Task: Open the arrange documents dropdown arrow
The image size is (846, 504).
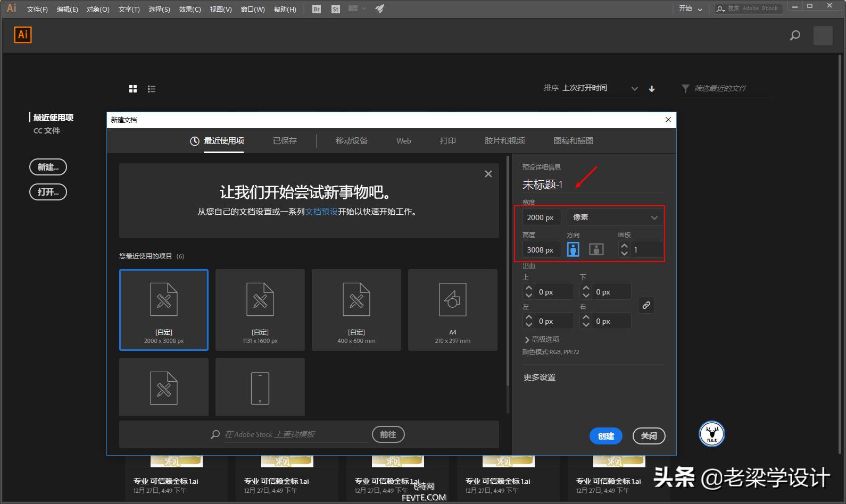Action: click(364, 9)
